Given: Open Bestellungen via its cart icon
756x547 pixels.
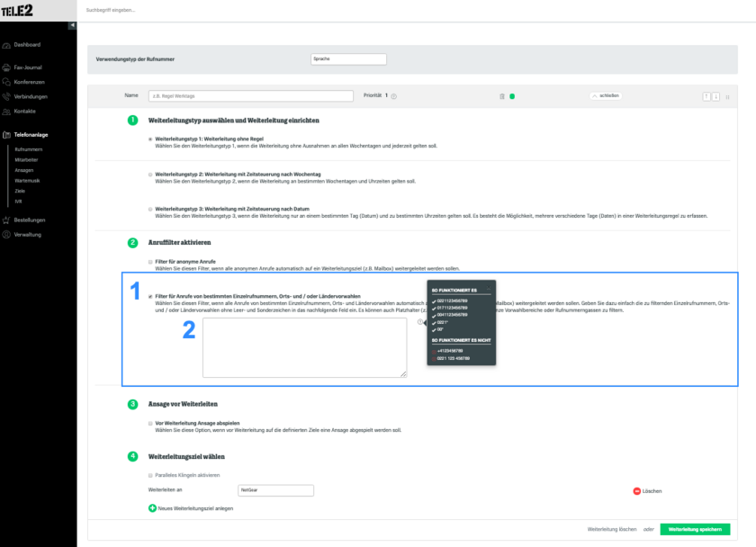Looking at the screenshot, I should point(6,220).
